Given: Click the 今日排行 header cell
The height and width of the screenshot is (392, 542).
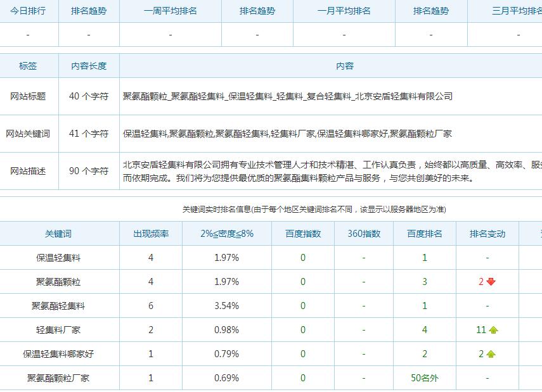Looking at the screenshot, I should 28,11.
